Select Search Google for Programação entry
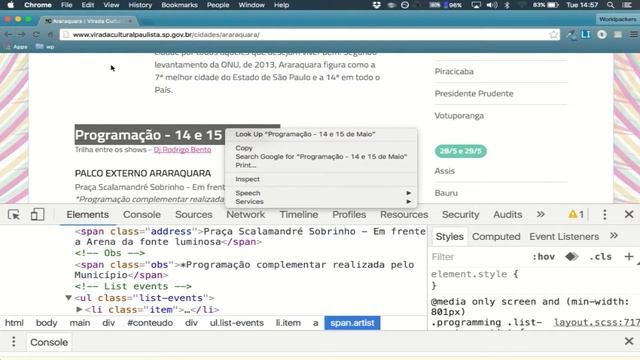The height and width of the screenshot is (360, 640). pyautogui.click(x=321, y=157)
